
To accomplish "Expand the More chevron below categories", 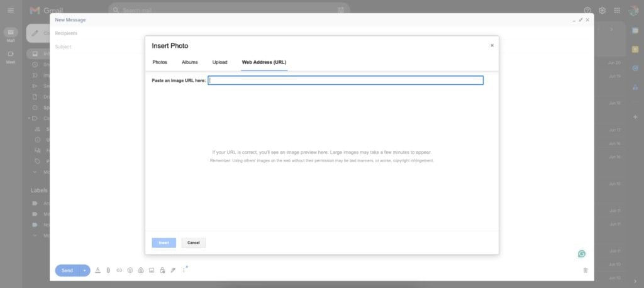I will click(x=35, y=172).
